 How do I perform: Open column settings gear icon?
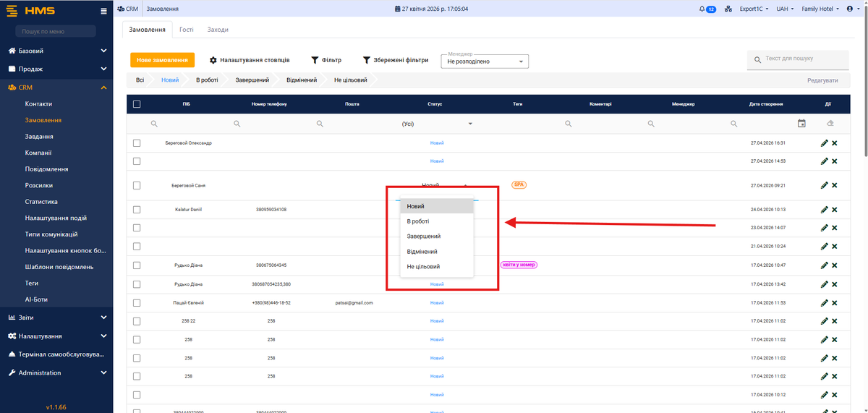tap(213, 60)
